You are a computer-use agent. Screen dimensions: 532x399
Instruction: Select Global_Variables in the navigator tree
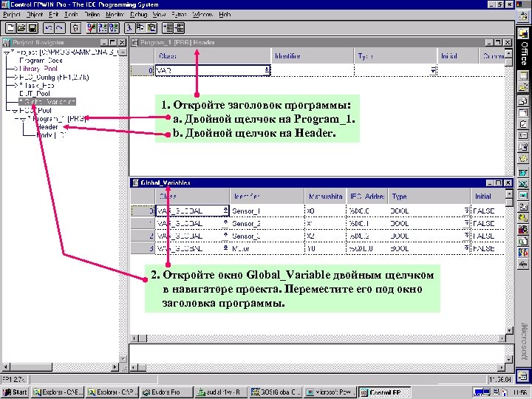point(47,102)
